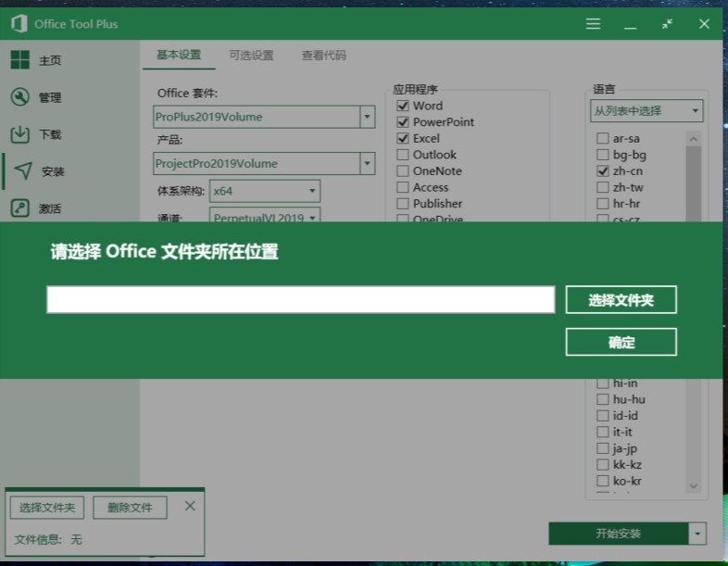Close the file info popup panel
Screen dimensions: 728x566
pos(190,506)
